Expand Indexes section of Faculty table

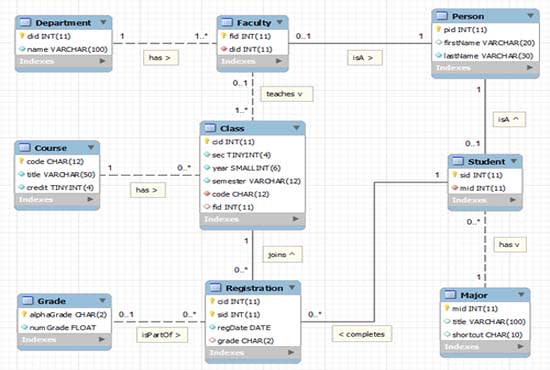tap(279, 61)
